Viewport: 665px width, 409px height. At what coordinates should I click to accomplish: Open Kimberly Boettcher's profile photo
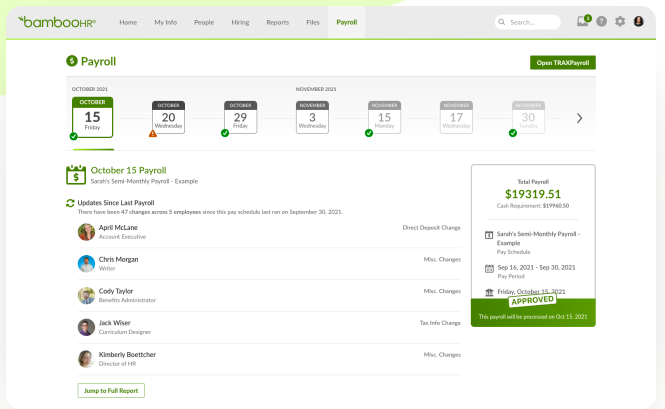pyautogui.click(x=86, y=359)
